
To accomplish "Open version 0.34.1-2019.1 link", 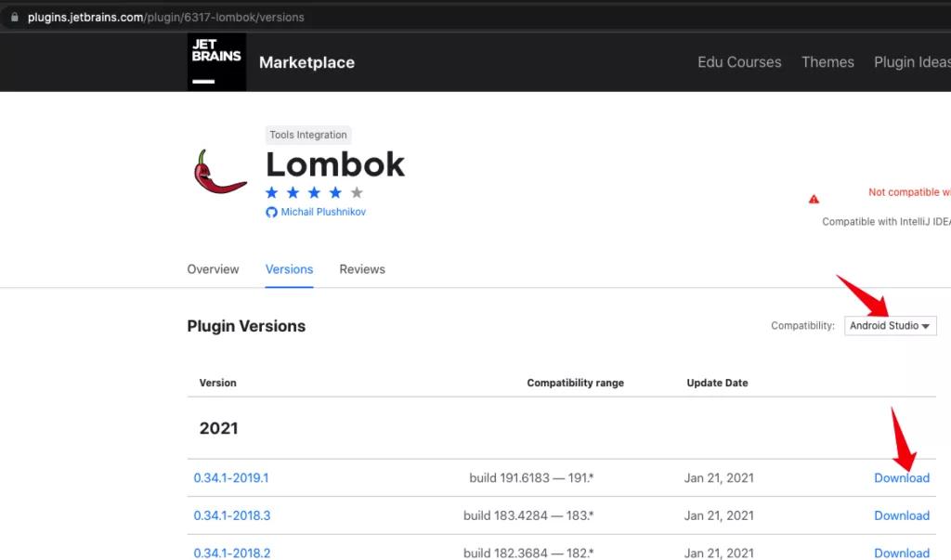I will click(231, 478).
